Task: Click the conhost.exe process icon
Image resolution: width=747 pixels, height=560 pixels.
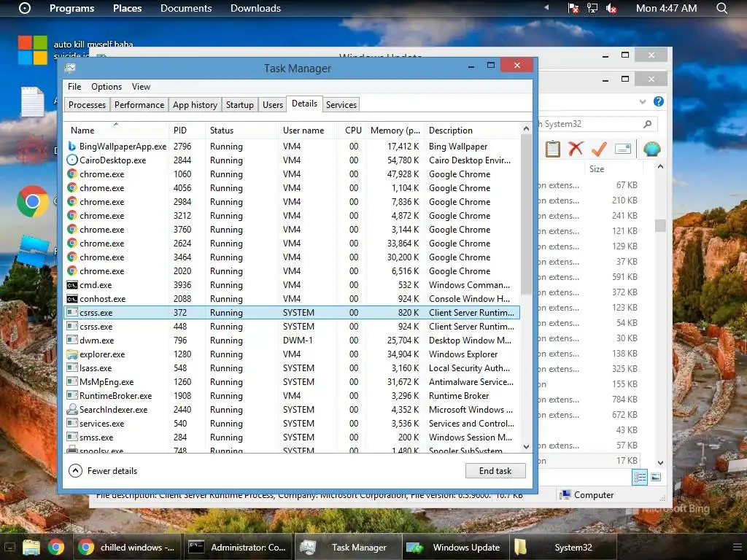Action: point(72,298)
